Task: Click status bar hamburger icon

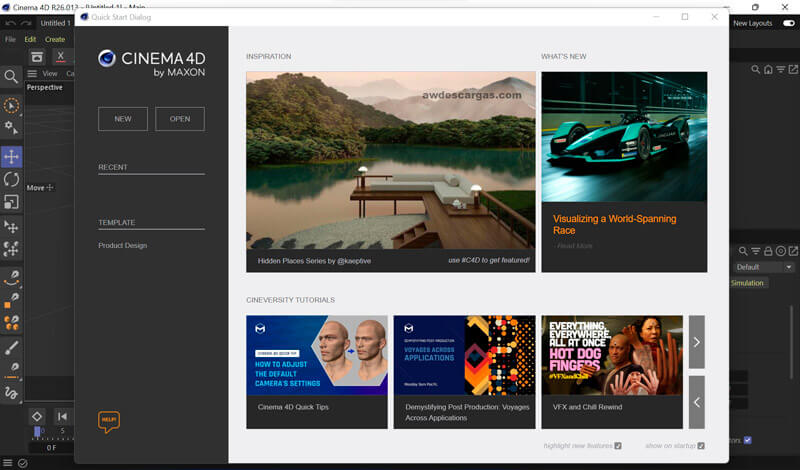Action: click(x=8, y=463)
